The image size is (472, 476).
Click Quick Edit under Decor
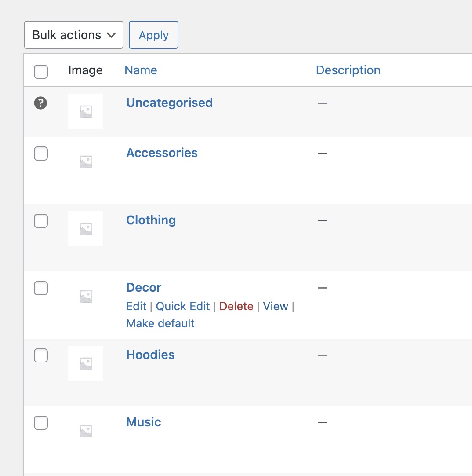(x=183, y=307)
